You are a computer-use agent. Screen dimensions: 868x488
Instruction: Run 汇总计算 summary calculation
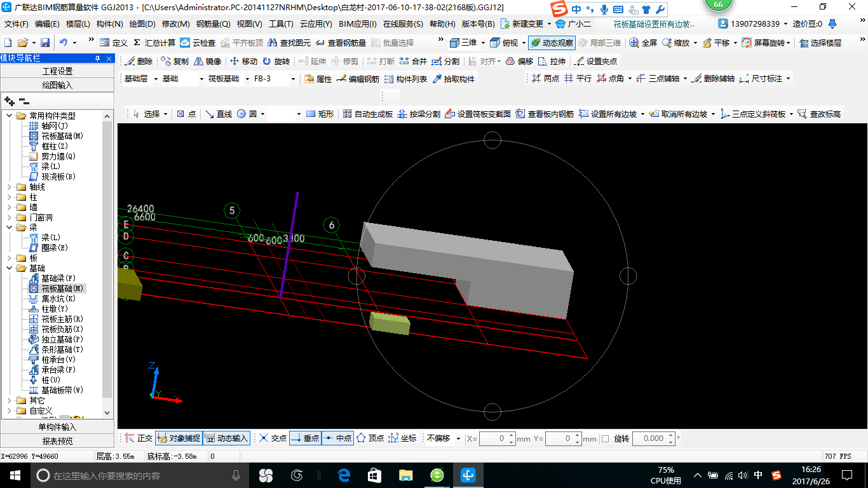(x=154, y=43)
